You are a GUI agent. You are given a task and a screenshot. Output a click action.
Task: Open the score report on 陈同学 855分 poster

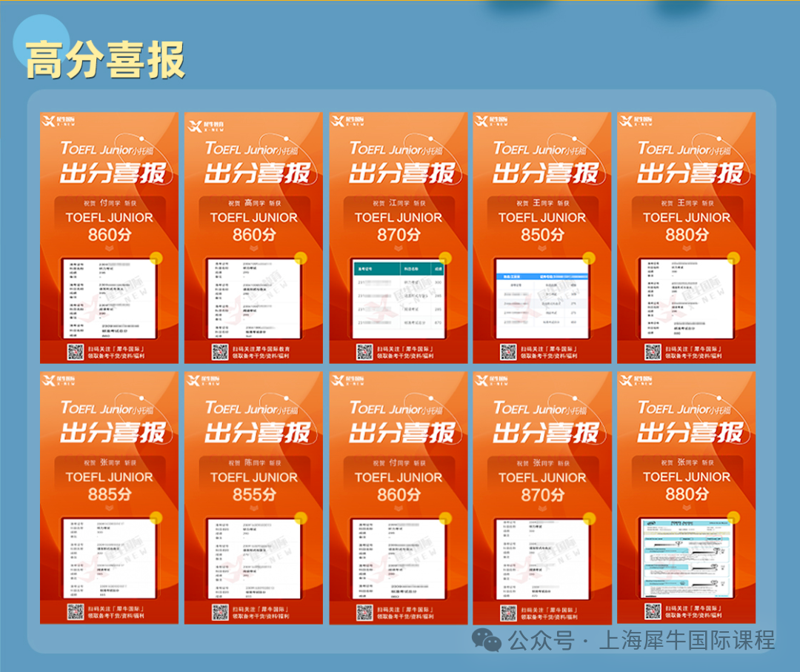pos(253,559)
